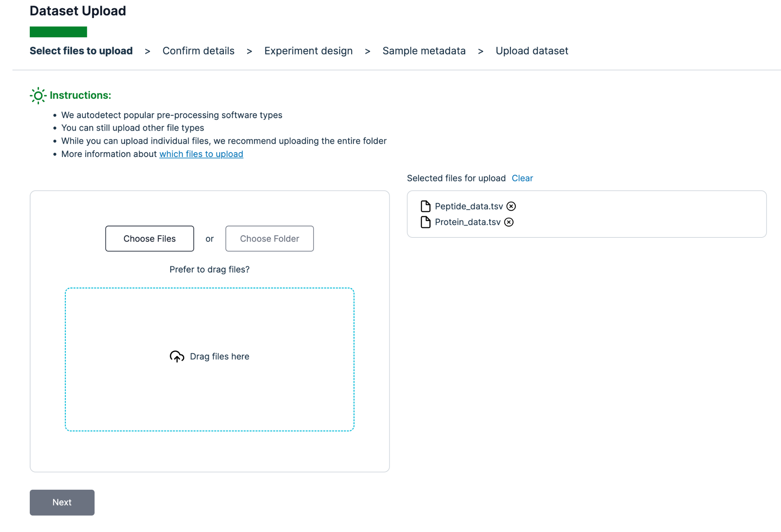Go to the Sample metadata step
Viewport: 781px width, 532px height.
(424, 51)
